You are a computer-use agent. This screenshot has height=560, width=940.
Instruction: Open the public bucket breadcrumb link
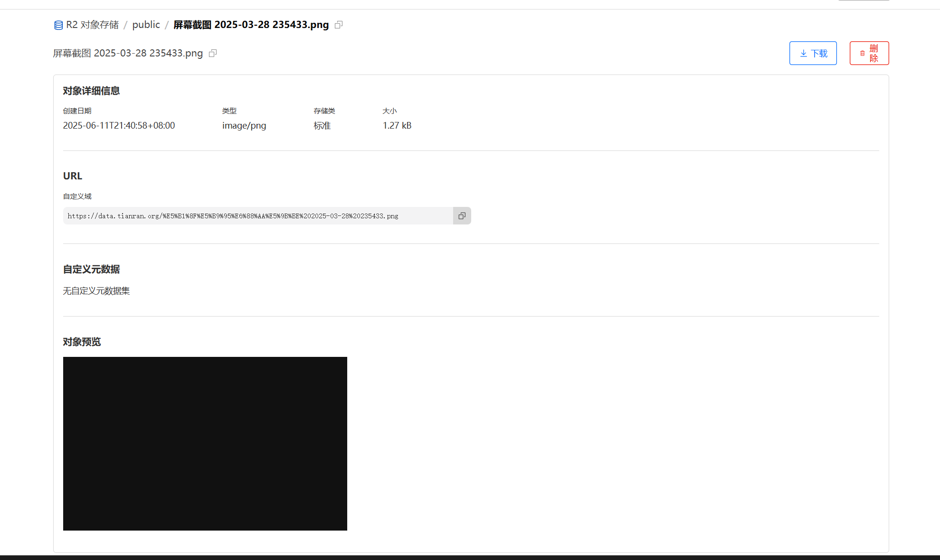tap(146, 25)
